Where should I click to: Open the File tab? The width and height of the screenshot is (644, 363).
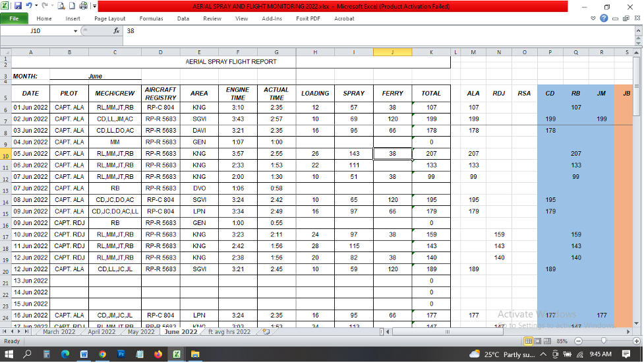[x=14, y=18]
